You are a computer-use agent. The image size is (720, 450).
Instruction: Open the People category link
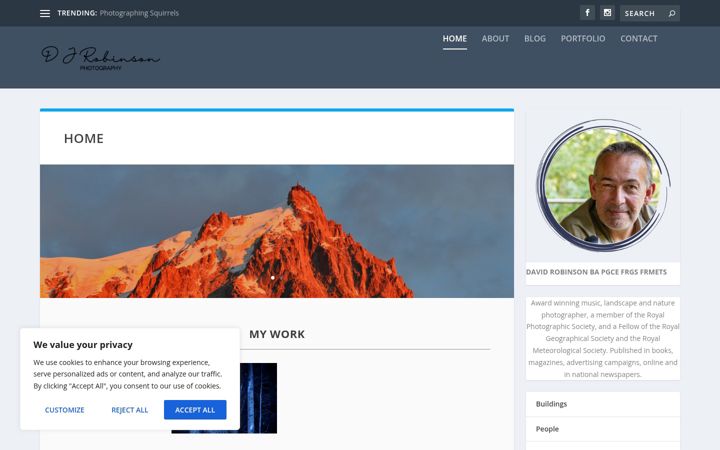547,429
